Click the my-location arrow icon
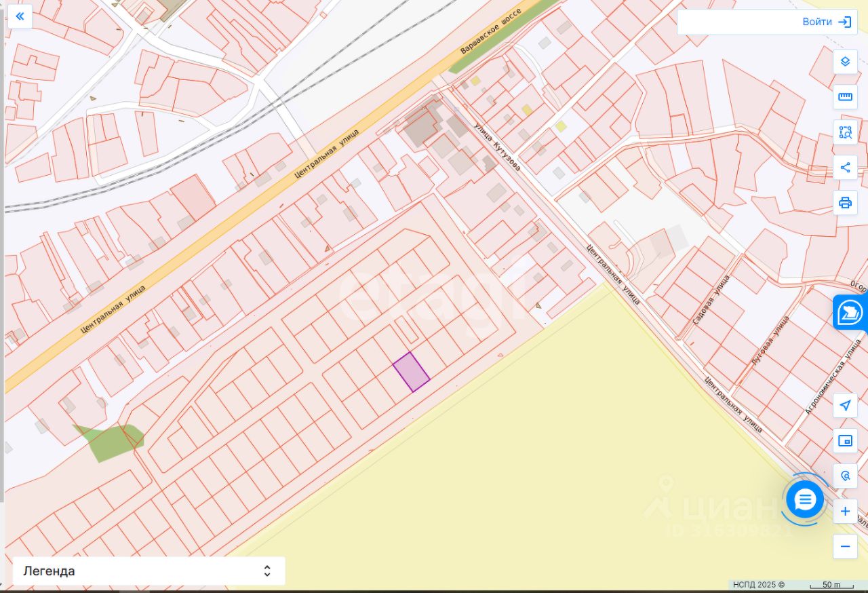Screen dimensions: 868x593 (845, 406)
